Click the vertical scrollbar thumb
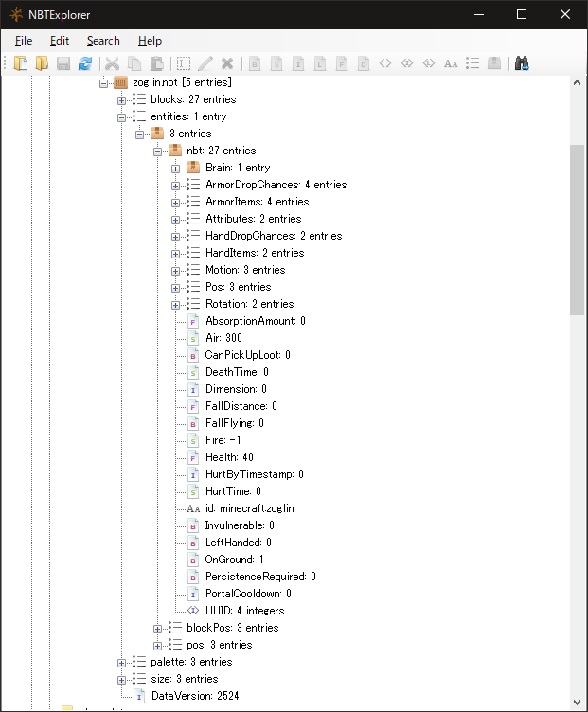Screen dimensions: 588x712 pos(577,230)
